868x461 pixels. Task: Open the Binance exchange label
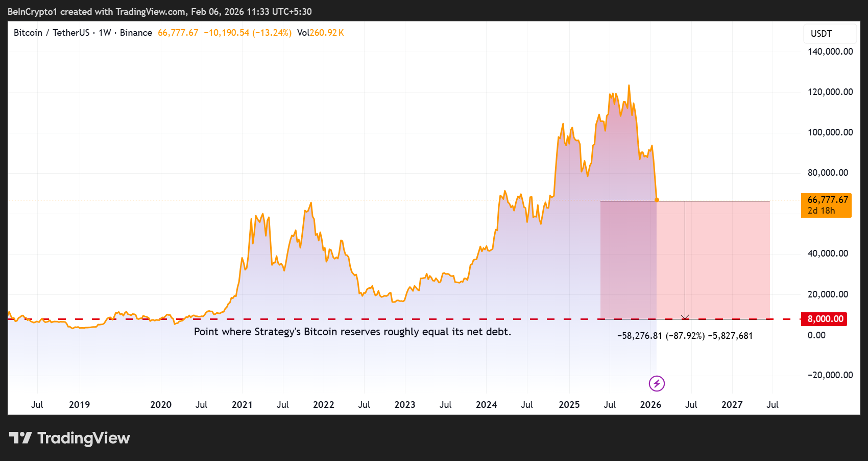(136, 32)
